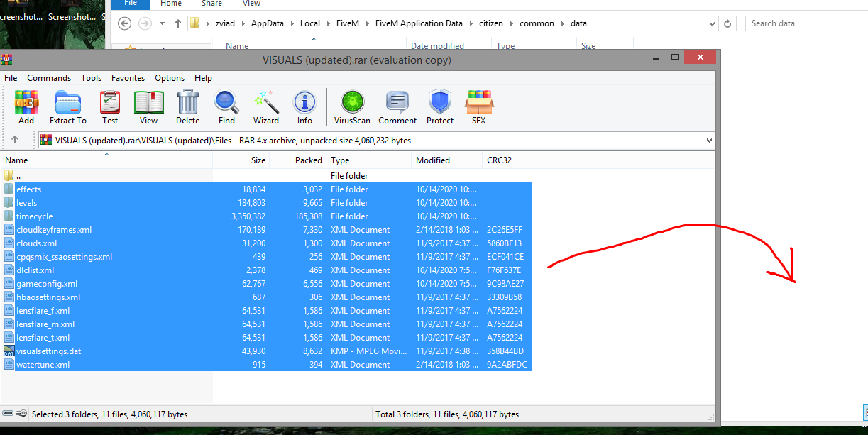Image resolution: width=868 pixels, height=435 pixels.
Task: Click the Search data input field
Action: (806, 23)
